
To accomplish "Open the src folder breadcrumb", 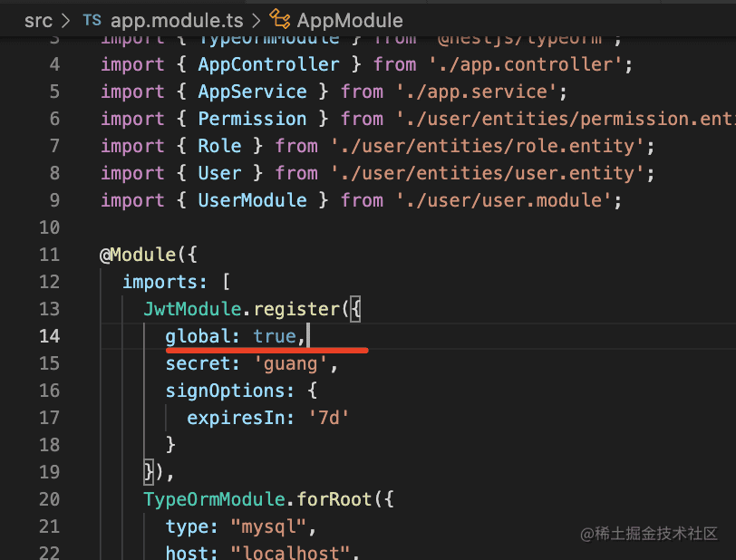I will (39, 20).
